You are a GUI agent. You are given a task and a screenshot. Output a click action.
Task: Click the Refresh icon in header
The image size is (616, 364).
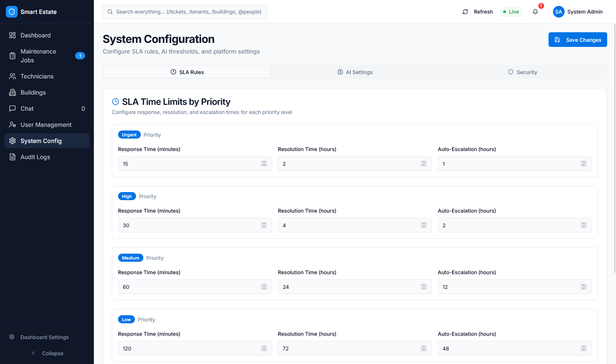coord(465,12)
